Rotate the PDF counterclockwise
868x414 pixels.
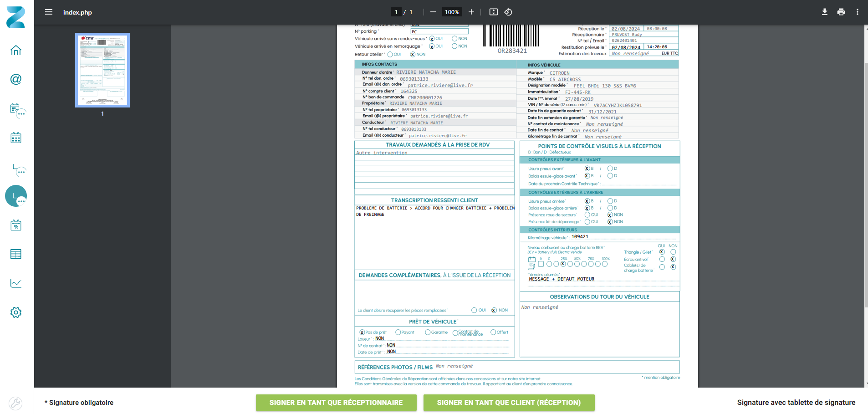point(508,12)
